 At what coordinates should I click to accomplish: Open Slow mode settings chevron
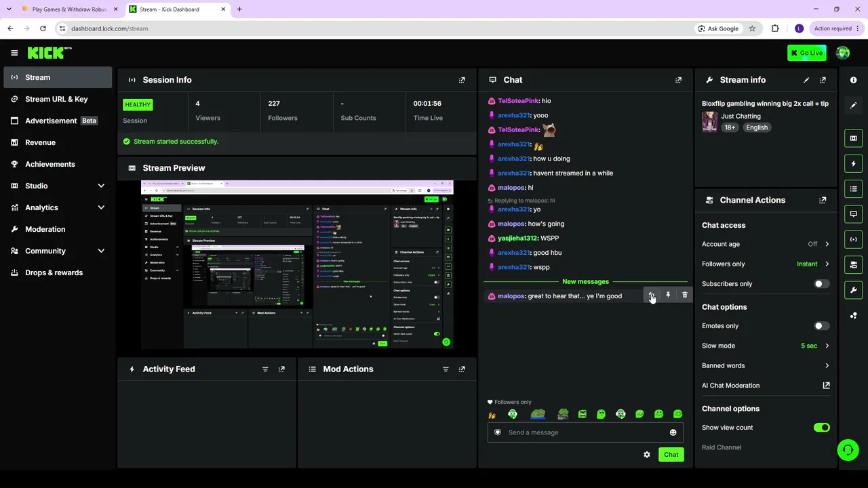click(x=827, y=346)
